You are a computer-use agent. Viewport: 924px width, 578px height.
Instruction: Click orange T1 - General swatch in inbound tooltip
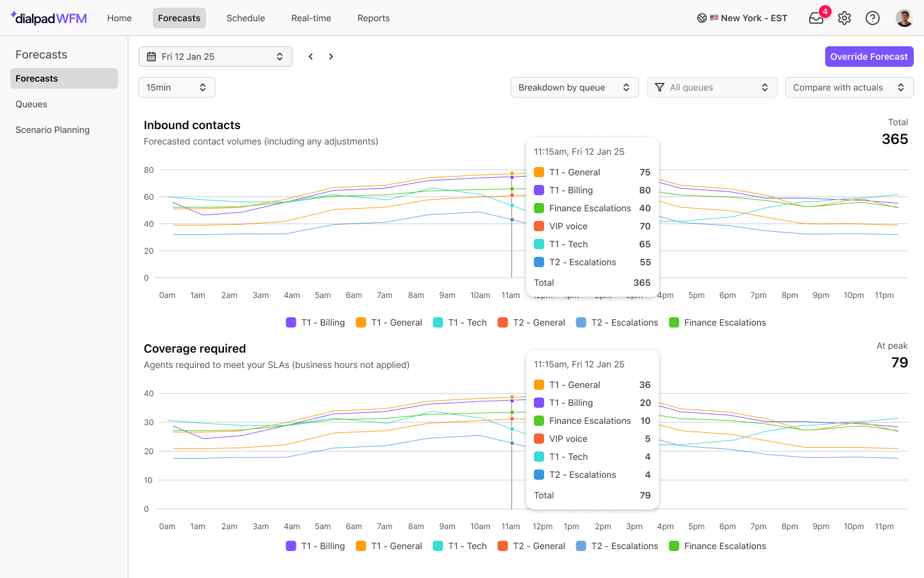click(x=539, y=172)
